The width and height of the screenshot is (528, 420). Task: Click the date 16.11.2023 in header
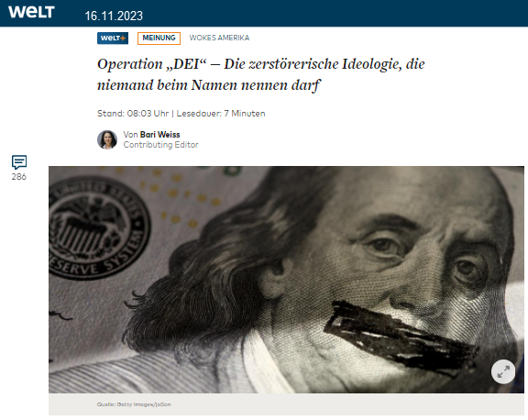point(114,16)
